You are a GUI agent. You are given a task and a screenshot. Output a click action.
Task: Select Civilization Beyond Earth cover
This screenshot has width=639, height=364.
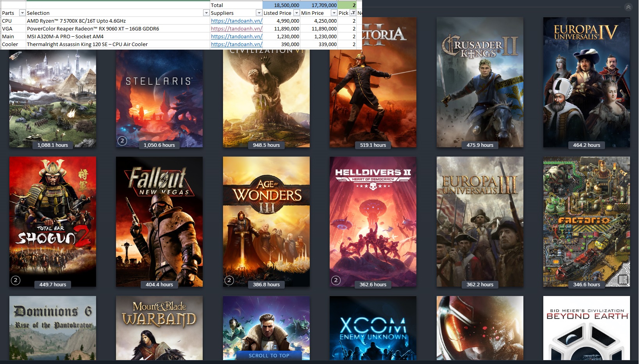pos(587,328)
